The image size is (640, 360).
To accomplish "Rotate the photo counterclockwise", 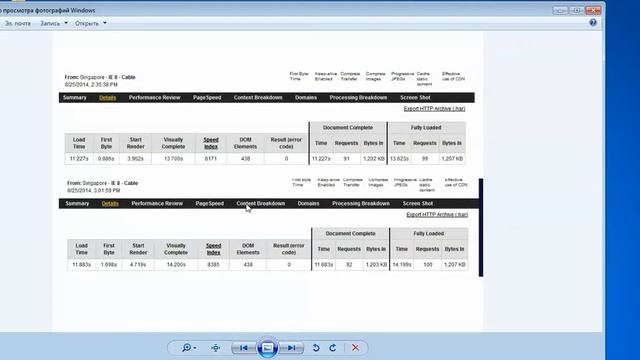I will tap(316, 348).
